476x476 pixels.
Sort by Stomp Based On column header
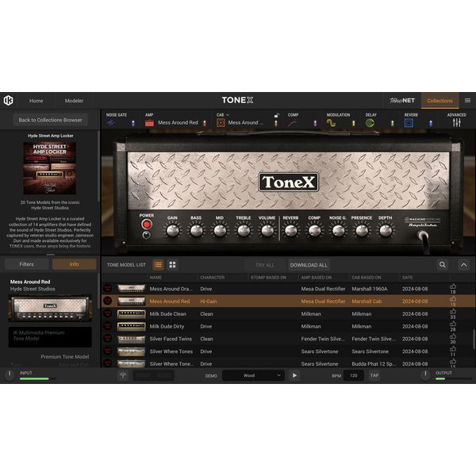[x=268, y=278]
